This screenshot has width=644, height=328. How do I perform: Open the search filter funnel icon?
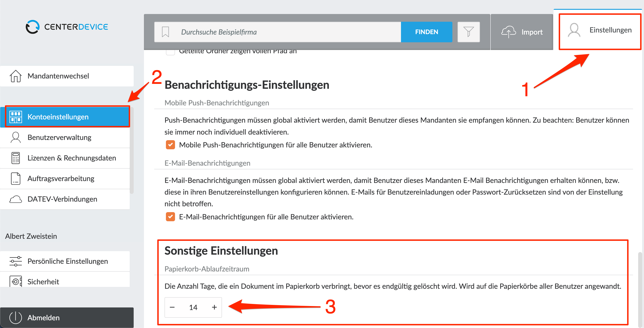pyautogui.click(x=469, y=32)
